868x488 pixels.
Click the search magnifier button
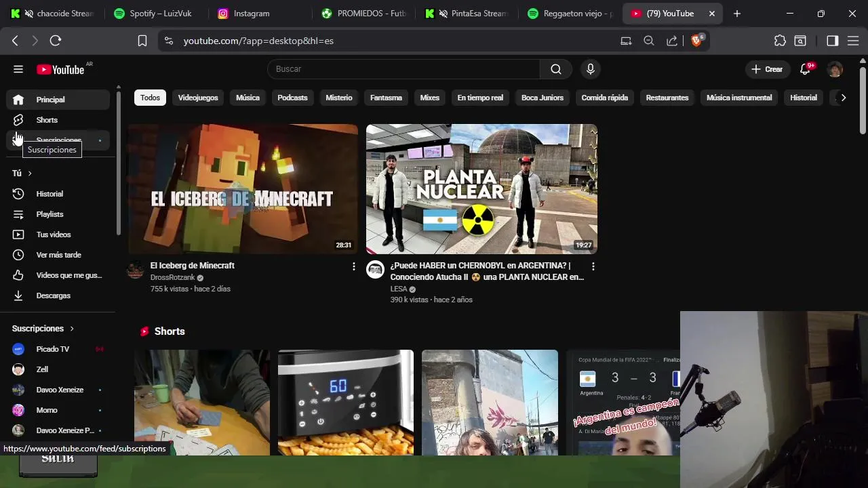pos(556,69)
